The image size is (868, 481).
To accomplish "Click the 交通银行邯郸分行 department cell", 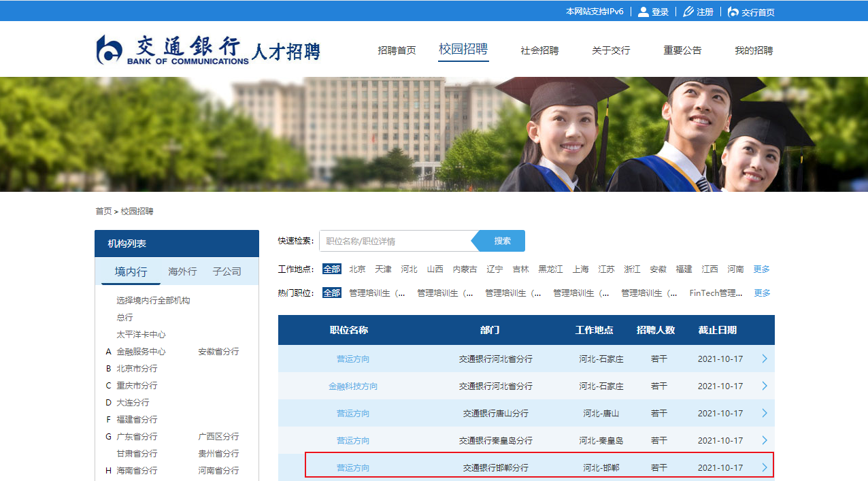I will click(x=496, y=468).
